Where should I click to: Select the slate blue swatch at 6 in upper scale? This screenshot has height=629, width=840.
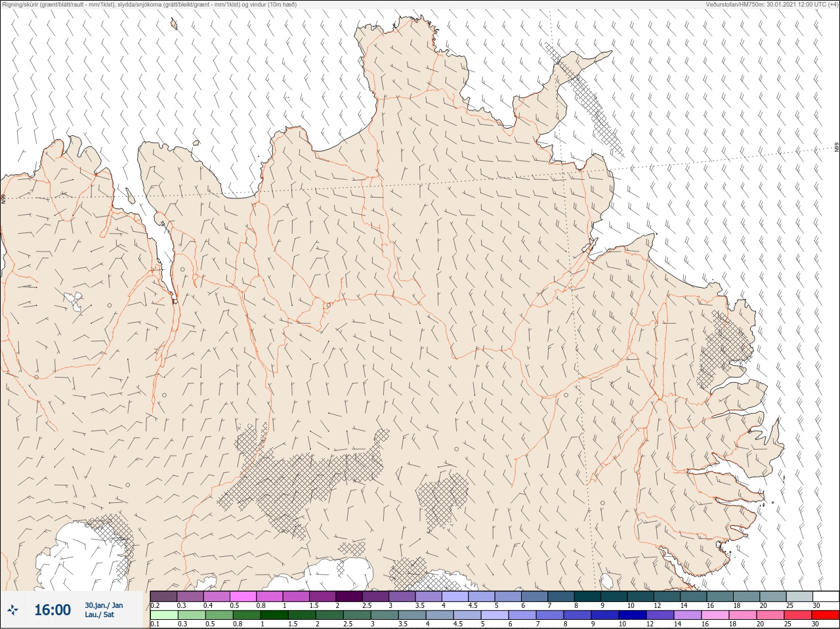point(534,596)
